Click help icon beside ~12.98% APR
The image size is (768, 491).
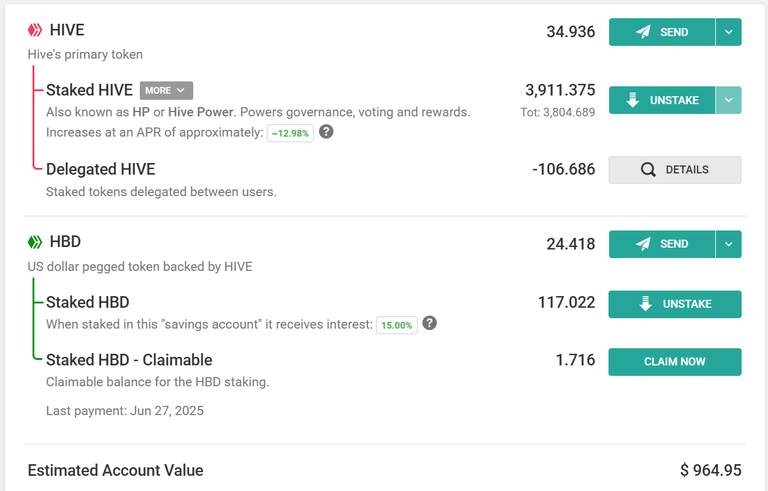click(326, 132)
